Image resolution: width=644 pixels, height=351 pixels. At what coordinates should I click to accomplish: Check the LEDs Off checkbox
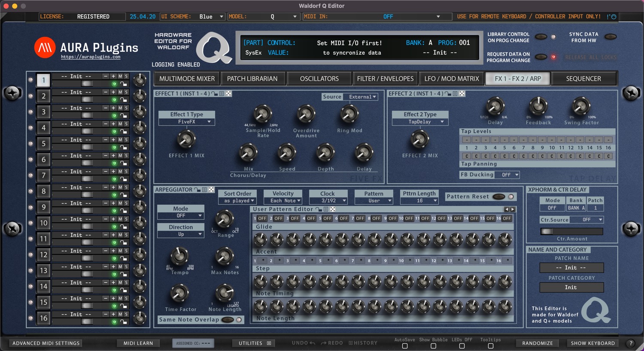(x=462, y=346)
